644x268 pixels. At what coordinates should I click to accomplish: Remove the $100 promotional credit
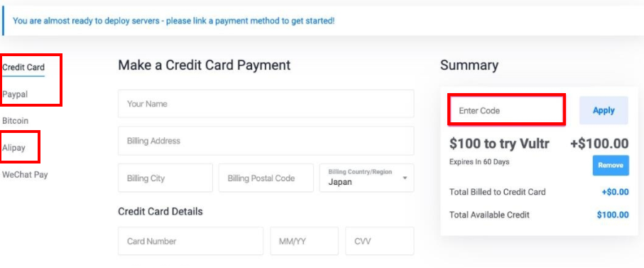(611, 165)
